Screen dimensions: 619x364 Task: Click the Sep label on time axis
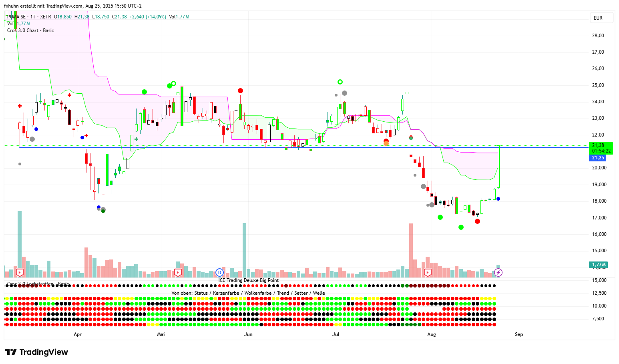pyautogui.click(x=519, y=334)
